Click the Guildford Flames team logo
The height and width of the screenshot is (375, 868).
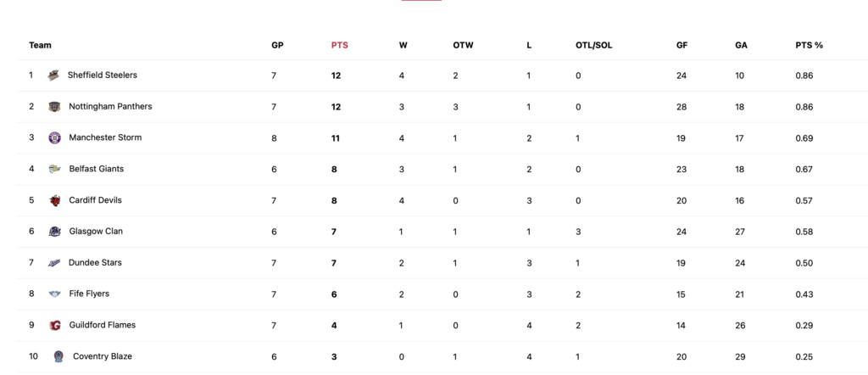pos(54,325)
